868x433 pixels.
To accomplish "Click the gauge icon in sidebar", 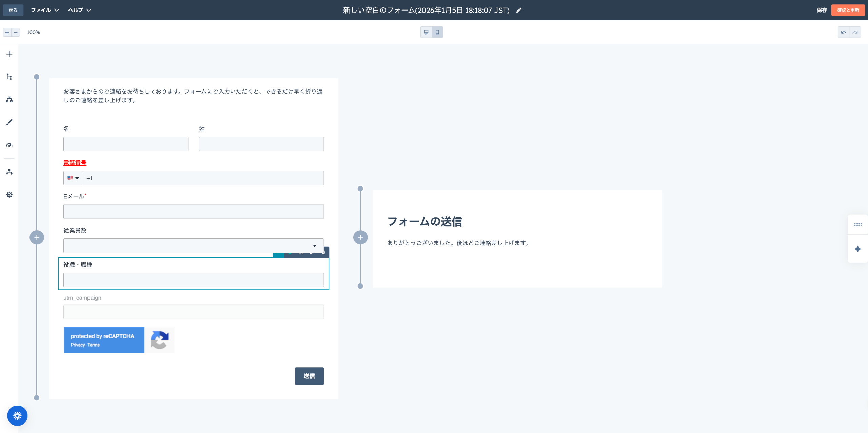I will tap(9, 145).
